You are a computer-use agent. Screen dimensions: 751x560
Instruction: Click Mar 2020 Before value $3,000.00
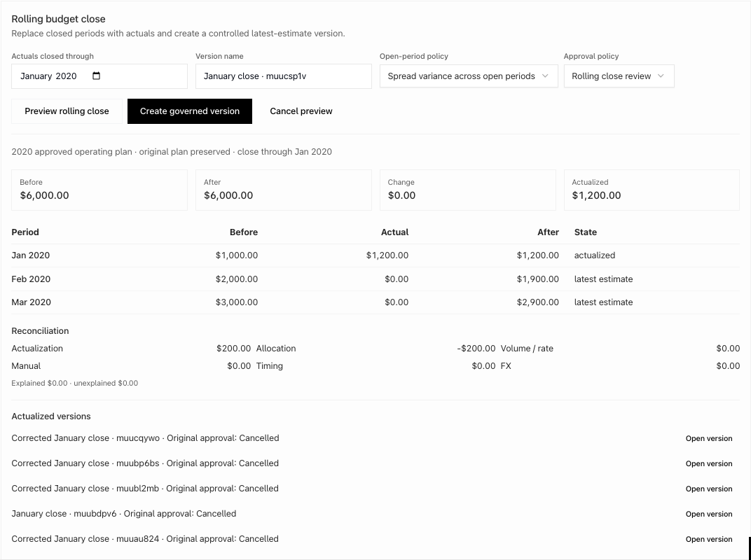point(237,302)
